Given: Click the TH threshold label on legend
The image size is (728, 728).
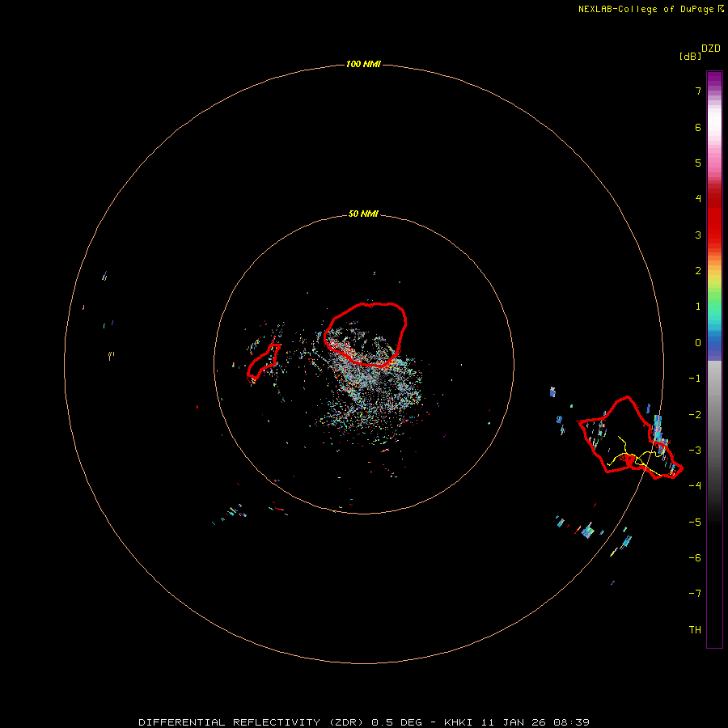Looking at the screenshot, I should pos(695,630).
